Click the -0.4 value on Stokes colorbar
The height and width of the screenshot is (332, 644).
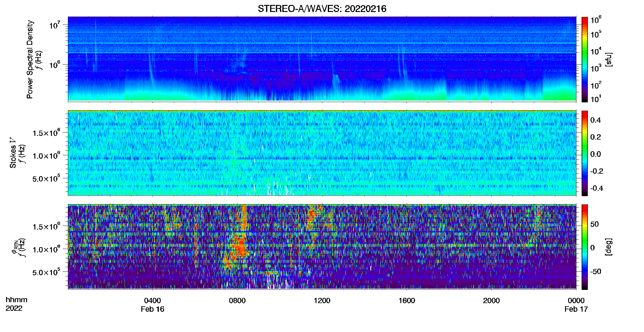pyautogui.click(x=597, y=188)
